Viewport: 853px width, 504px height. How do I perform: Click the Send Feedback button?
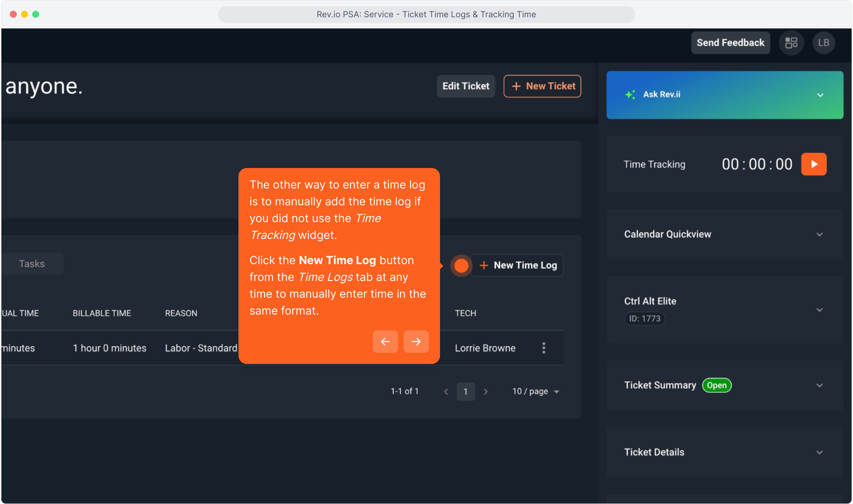[730, 43]
